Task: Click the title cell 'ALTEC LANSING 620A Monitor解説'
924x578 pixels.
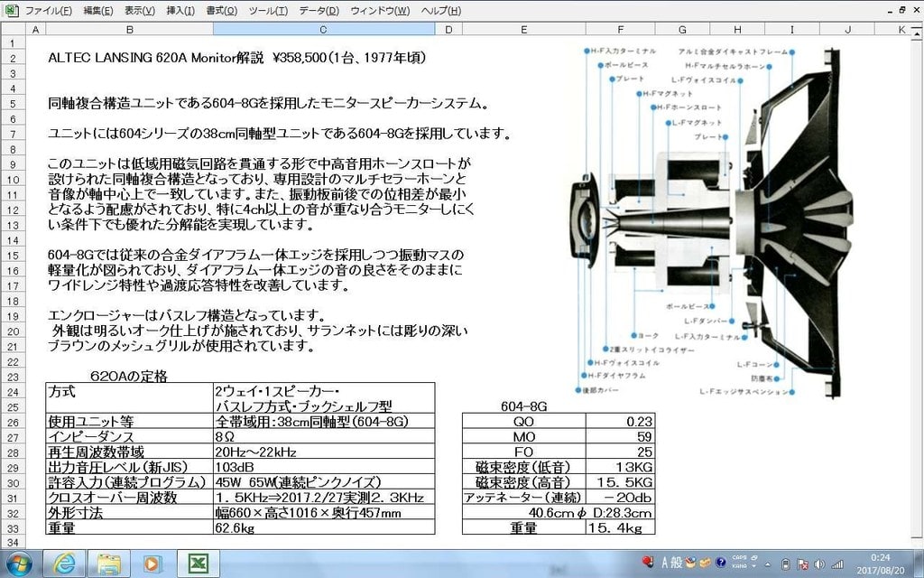Action: (x=156, y=58)
